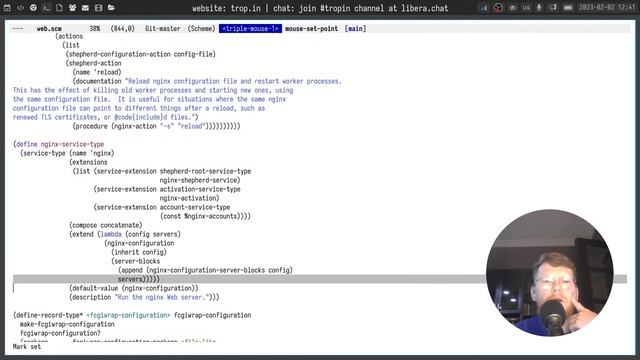Click the (Scheme) major mode indicator
640x360 pixels.
[201, 29]
